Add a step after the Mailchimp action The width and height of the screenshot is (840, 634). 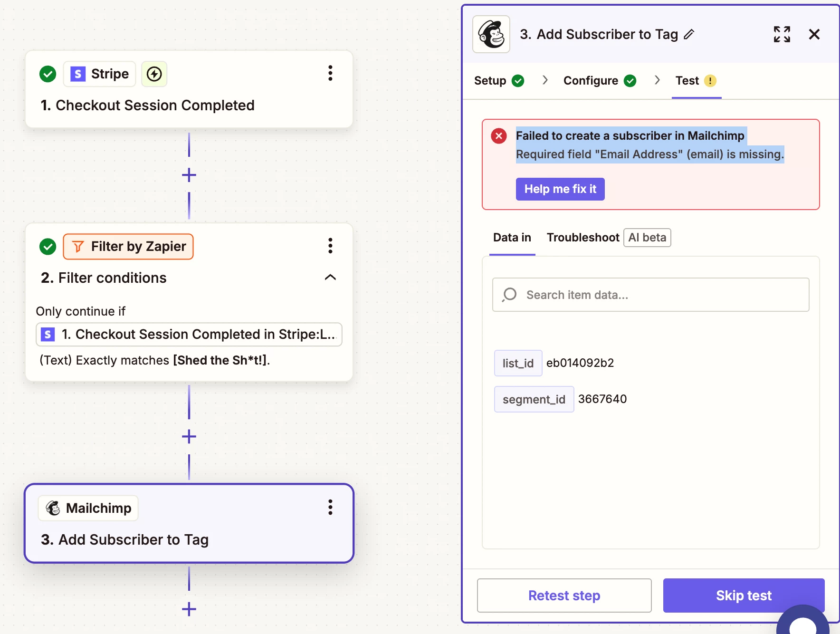tap(189, 609)
